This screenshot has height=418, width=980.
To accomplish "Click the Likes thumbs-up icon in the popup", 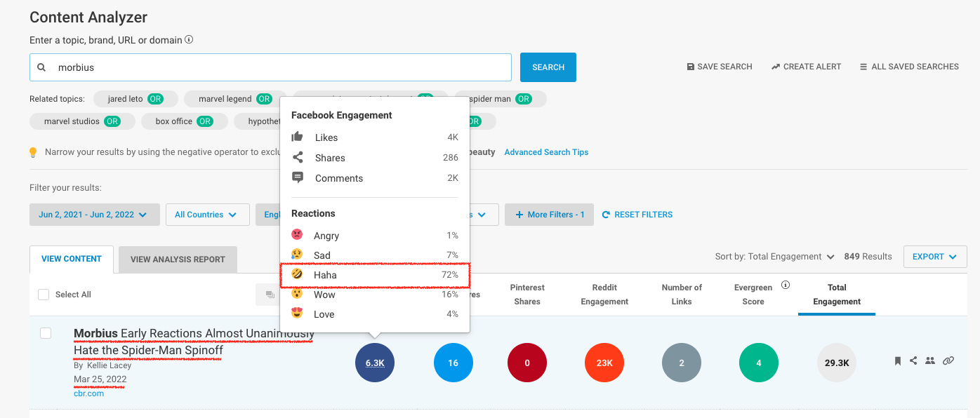I will pyautogui.click(x=298, y=137).
